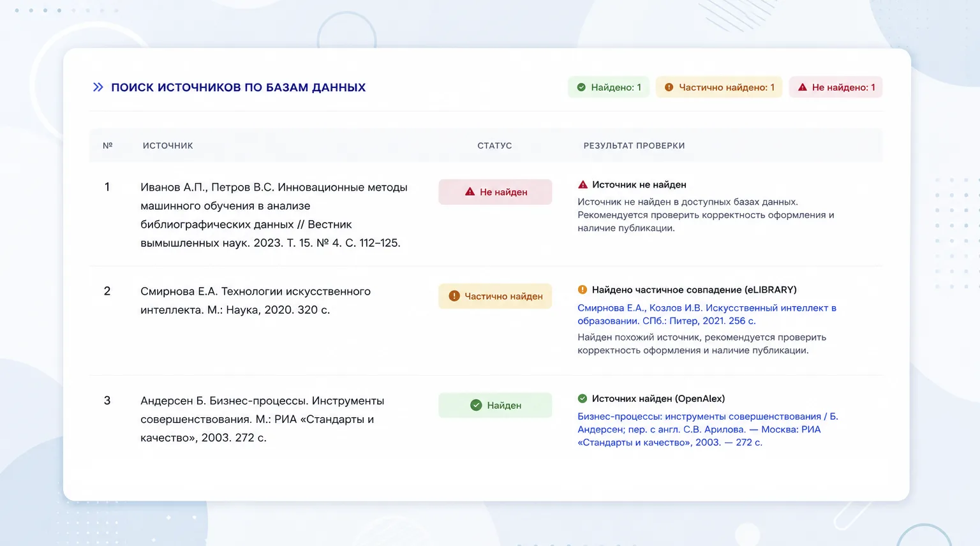This screenshot has height=546, width=980.
Task: Select the 'Не найдено: 1' badge
Action: 836,87
